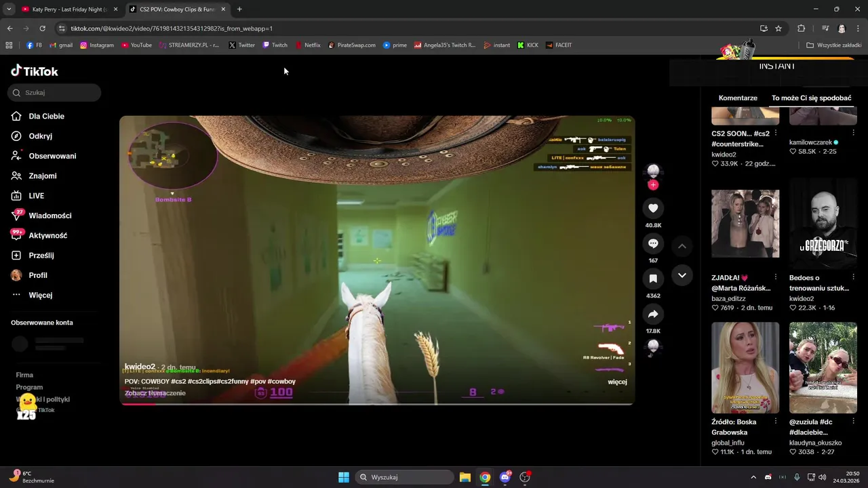Screen dimensions: 868x488
Task: Open the browser extensions puzzle icon
Action: [801, 28]
